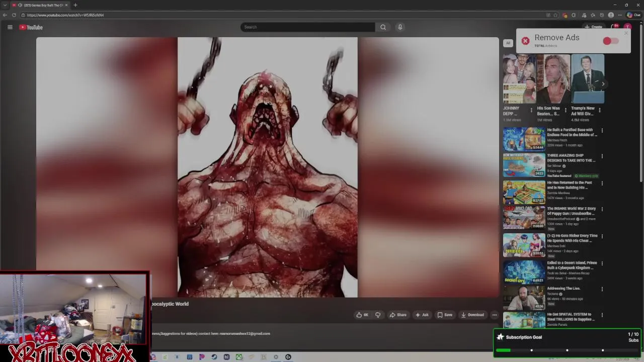View site information lock icon
Viewport: 644px width, 362px height.
[23, 15]
